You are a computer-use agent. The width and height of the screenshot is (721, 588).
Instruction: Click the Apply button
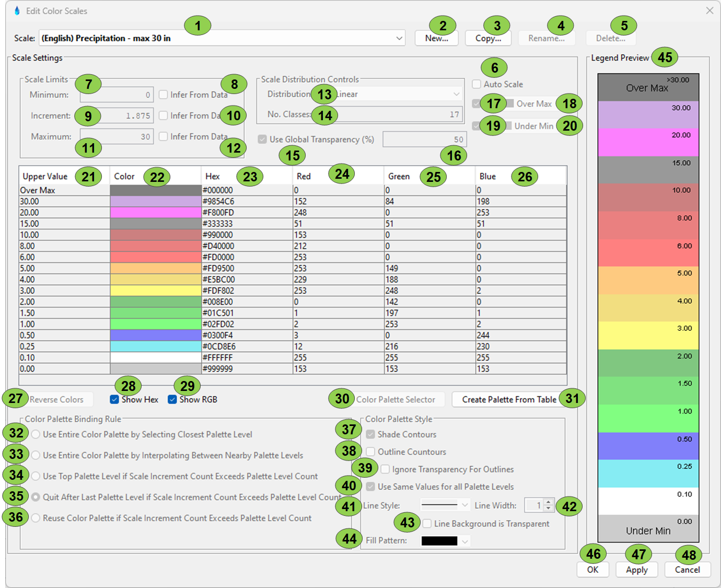point(636,570)
